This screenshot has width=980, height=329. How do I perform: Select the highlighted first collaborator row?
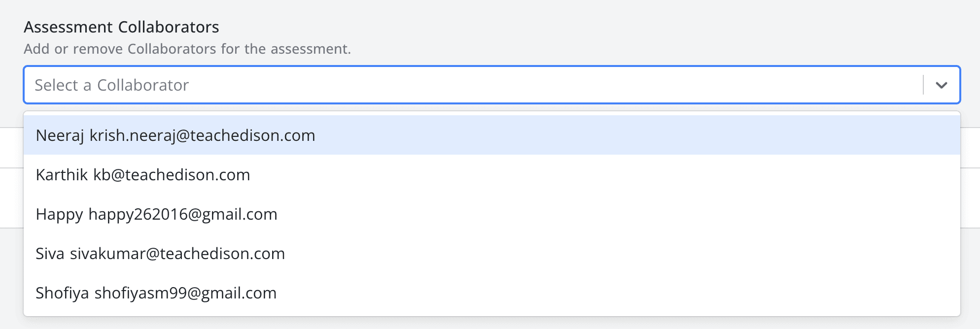coord(491,135)
